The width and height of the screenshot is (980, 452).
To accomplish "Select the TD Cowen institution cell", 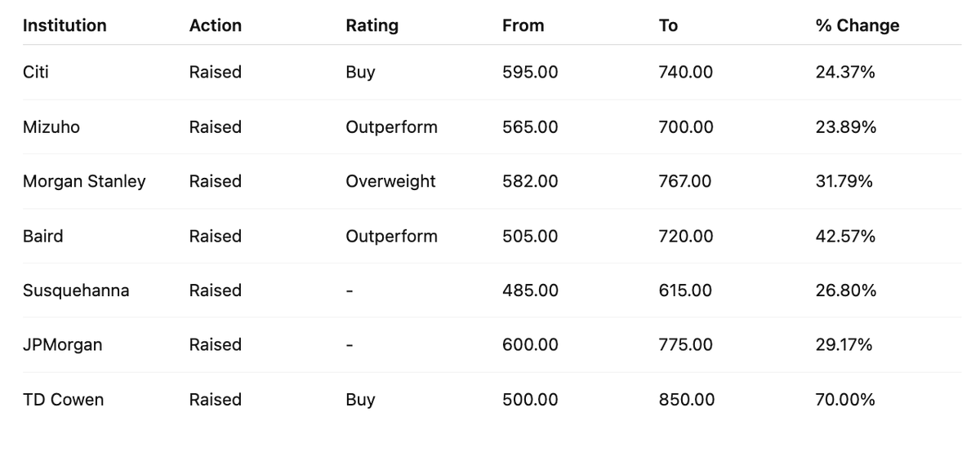I will (64, 400).
